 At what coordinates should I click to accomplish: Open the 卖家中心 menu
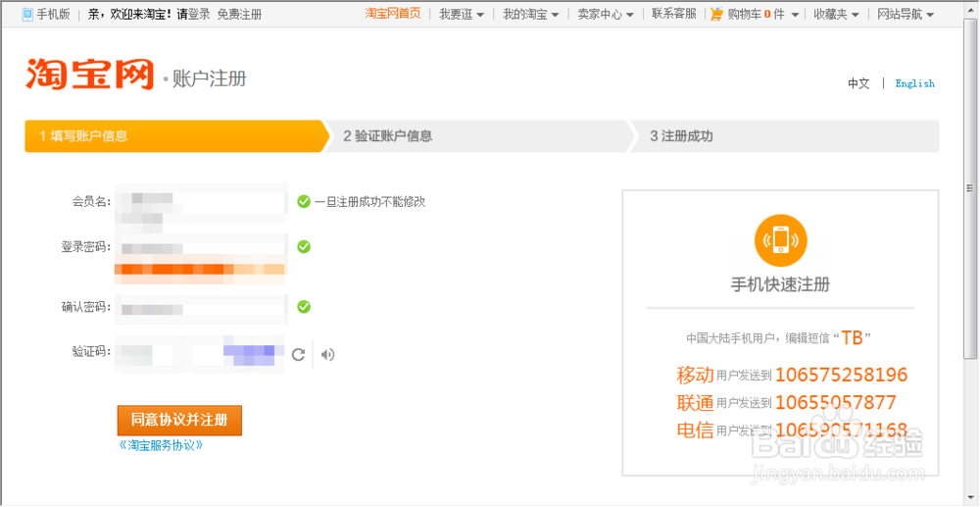(x=606, y=15)
